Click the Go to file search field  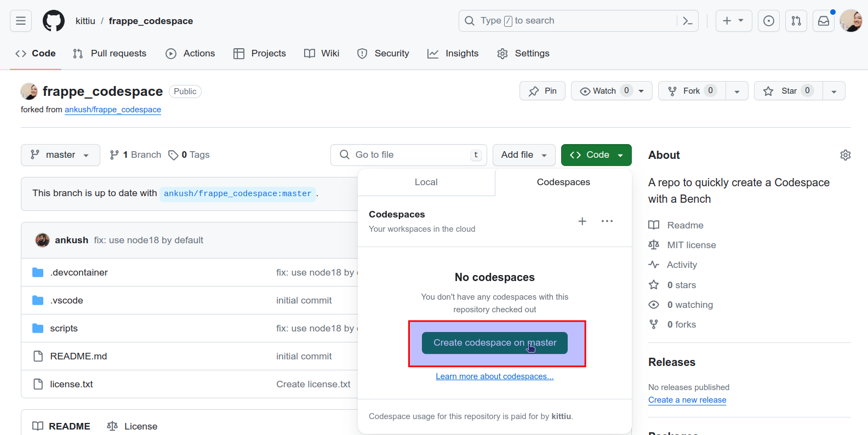point(409,155)
